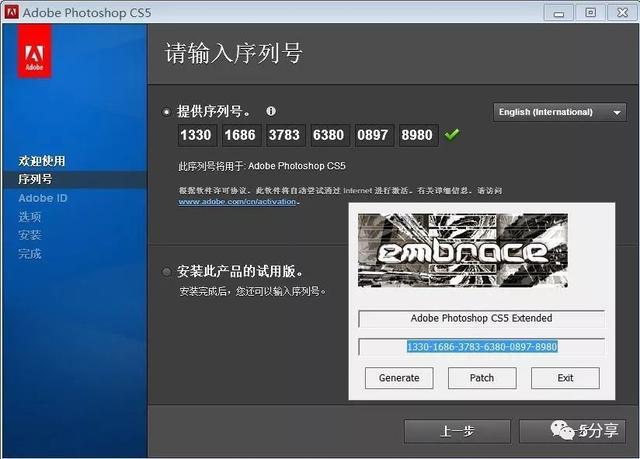The width and height of the screenshot is (640, 459).
Task: Click serial field containing 1686
Action: pyautogui.click(x=241, y=135)
